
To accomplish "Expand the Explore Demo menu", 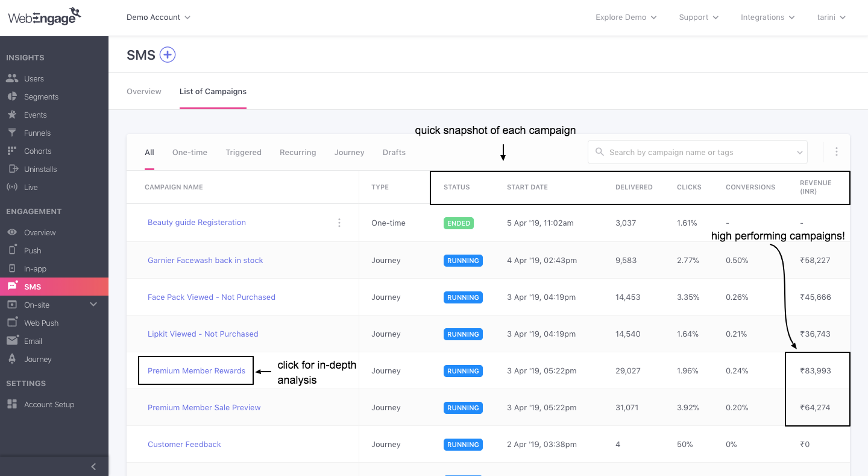I will pyautogui.click(x=626, y=17).
